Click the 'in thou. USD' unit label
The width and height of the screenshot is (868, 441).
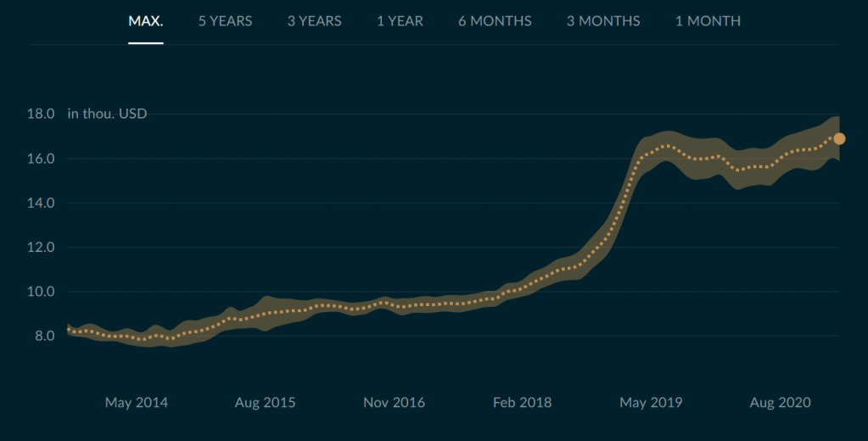pos(107,114)
